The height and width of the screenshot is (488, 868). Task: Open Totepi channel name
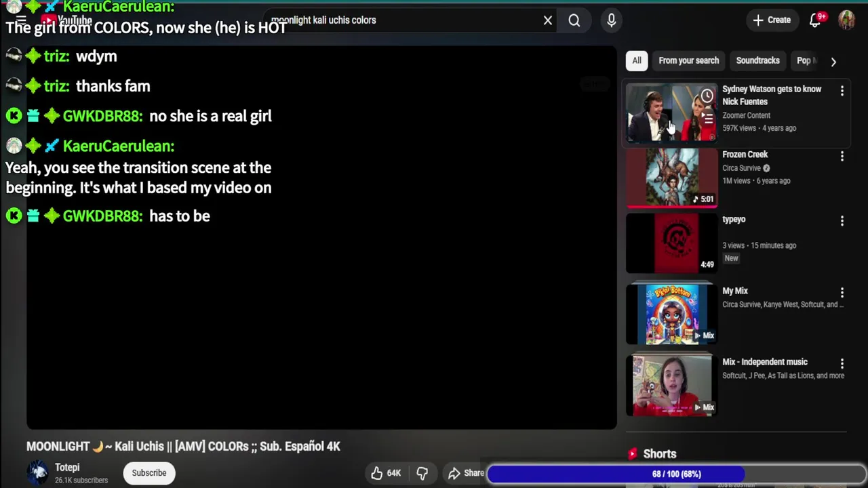[67, 468]
